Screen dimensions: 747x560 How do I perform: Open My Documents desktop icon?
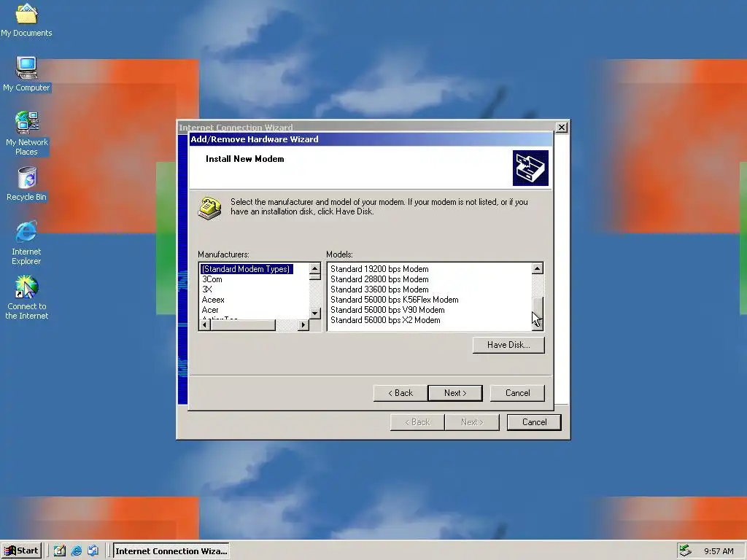(x=26, y=20)
